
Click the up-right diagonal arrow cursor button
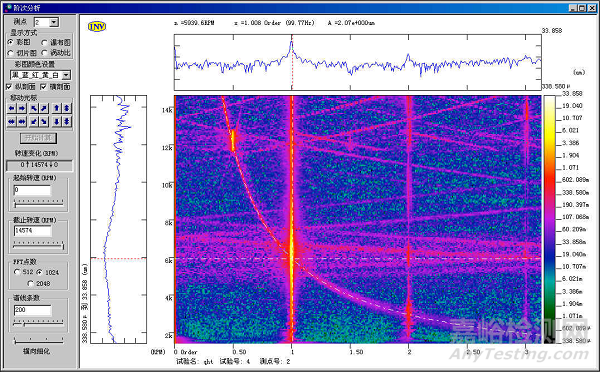tap(44, 108)
